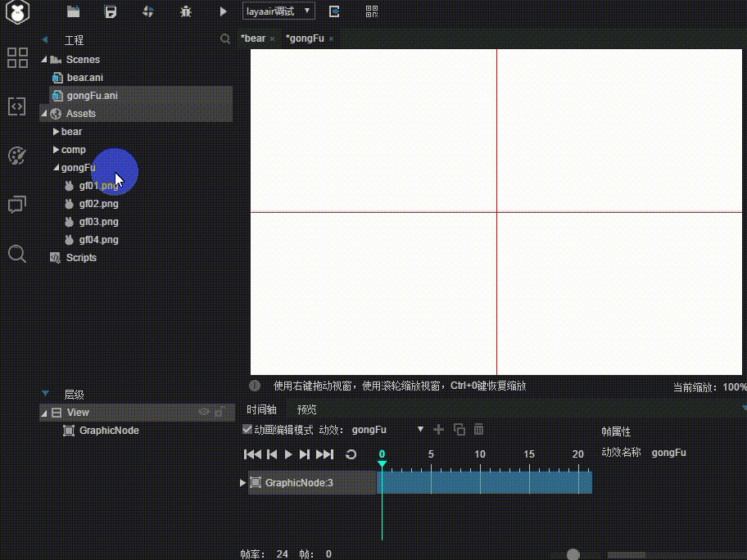Click the publish/export toolbar icon
The height and width of the screenshot is (560, 747).
pyautogui.click(x=148, y=11)
